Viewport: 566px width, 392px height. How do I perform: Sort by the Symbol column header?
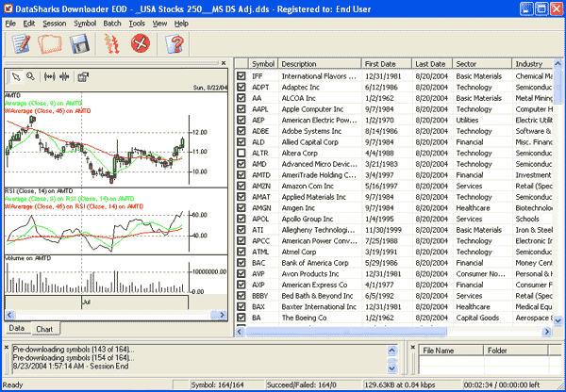tap(263, 64)
